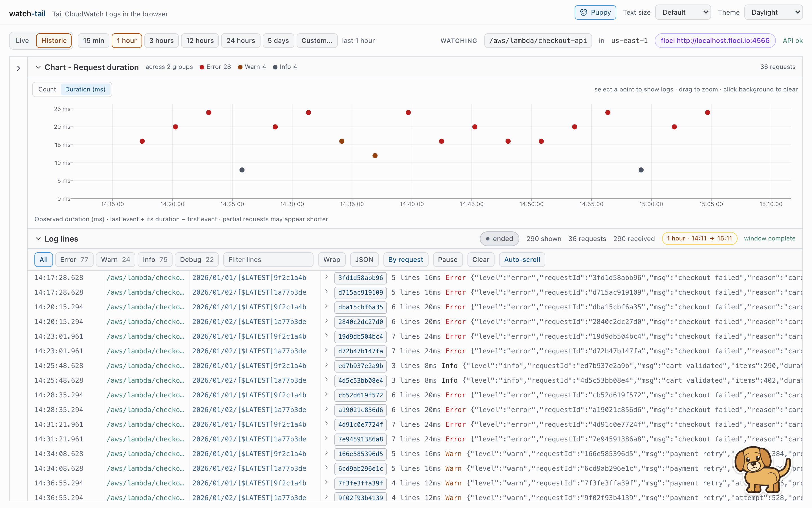The width and height of the screenshot is (812, 508).
Task: Open the Text size dropdown
Action: pyautogui.click(x=683, y=12)
